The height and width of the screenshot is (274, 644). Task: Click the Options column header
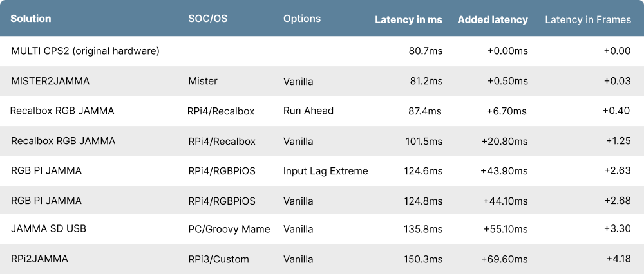(x=301, y=19)
